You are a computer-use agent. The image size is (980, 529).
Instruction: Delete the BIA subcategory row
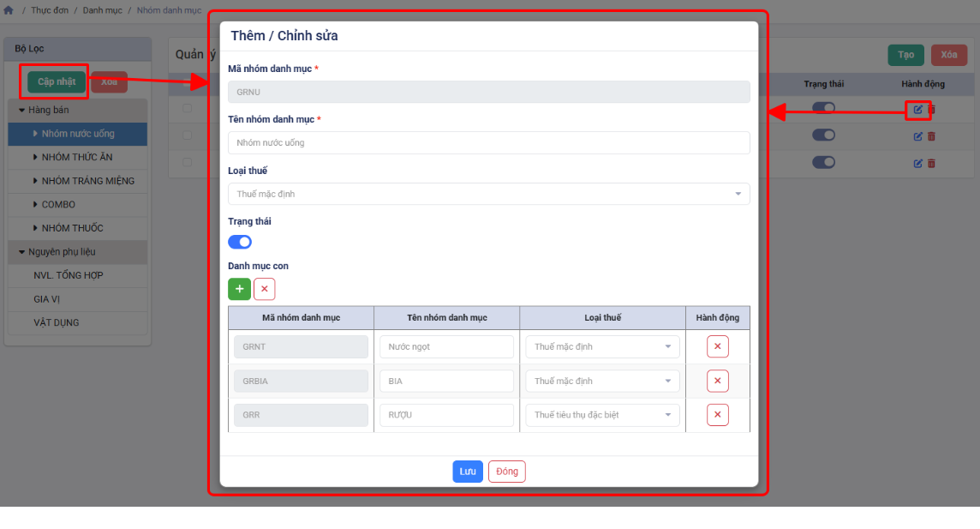coord(717,381)
